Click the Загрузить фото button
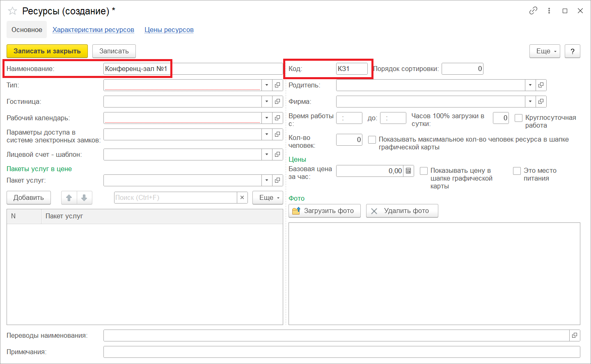The height and width of the screenshot is (364, 591). [x=325, y=211]
